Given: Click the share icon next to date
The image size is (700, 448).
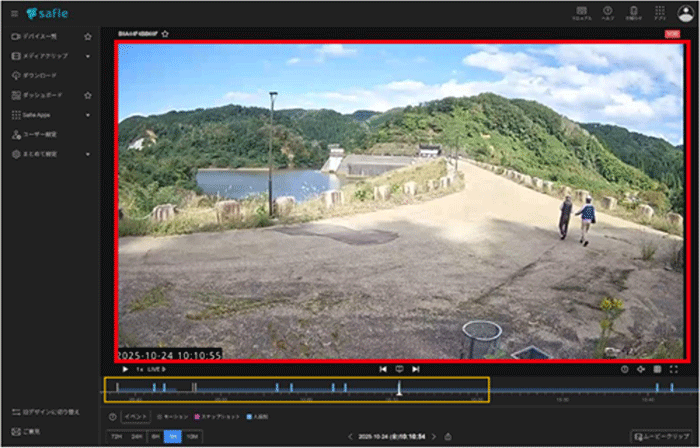Looking at the screenshot, I should pyautogui.click(x=448, y=436).
